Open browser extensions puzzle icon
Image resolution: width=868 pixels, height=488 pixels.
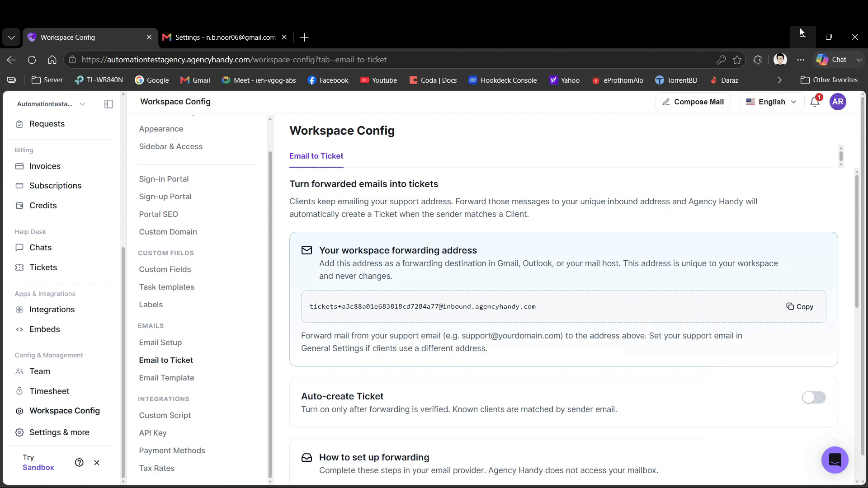pos(758,60)
